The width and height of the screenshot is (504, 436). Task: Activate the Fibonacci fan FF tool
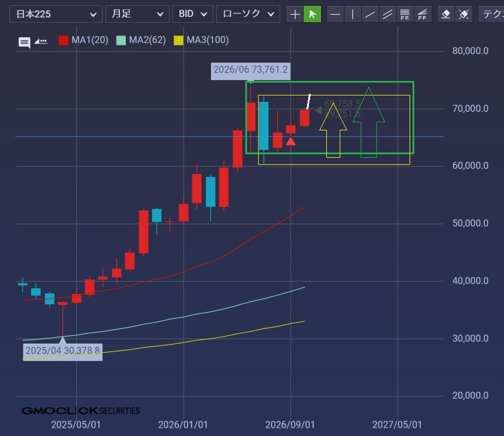[x=422, y=14]
